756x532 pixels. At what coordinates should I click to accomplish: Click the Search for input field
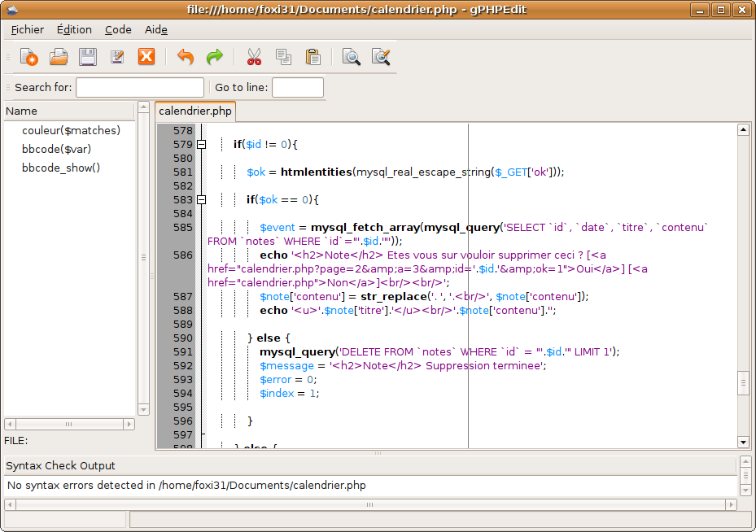click(140, 88)
